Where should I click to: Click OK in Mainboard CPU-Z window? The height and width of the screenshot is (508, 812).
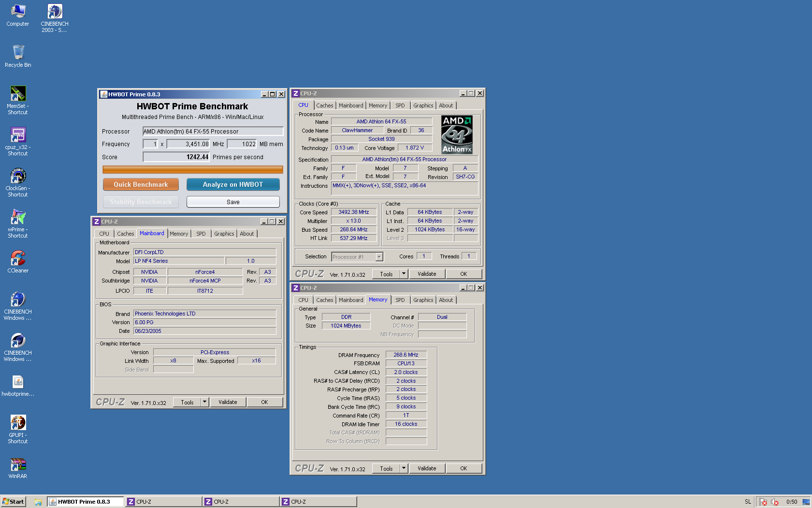point(264,402)
